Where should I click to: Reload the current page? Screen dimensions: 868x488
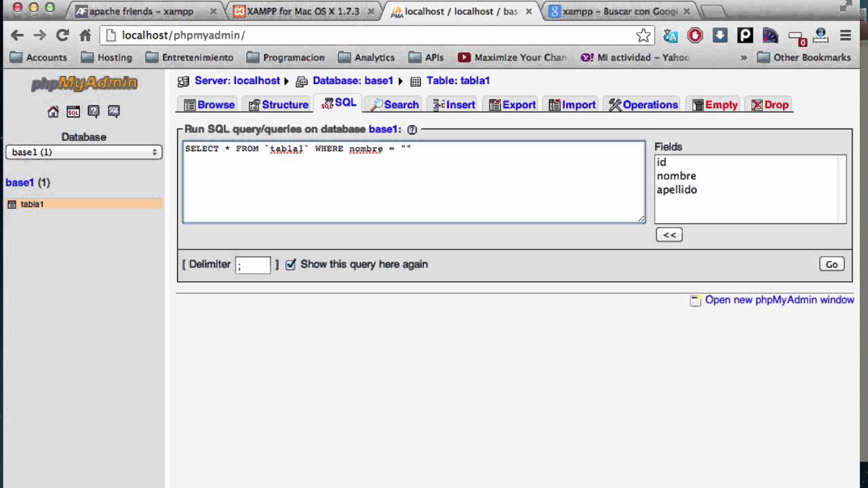point(62,35)
